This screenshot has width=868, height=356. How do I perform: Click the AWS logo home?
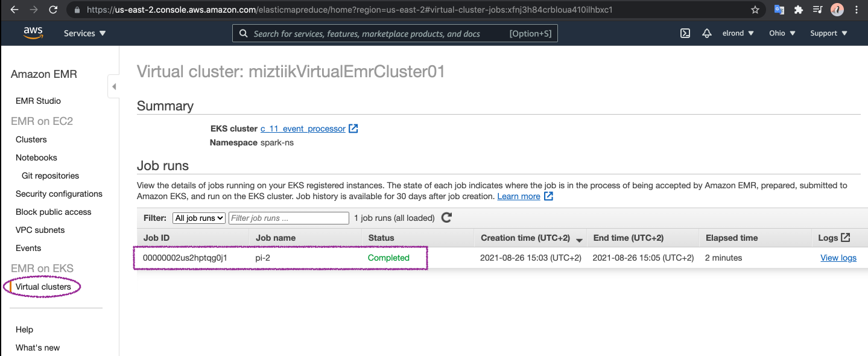coord(33,33)
